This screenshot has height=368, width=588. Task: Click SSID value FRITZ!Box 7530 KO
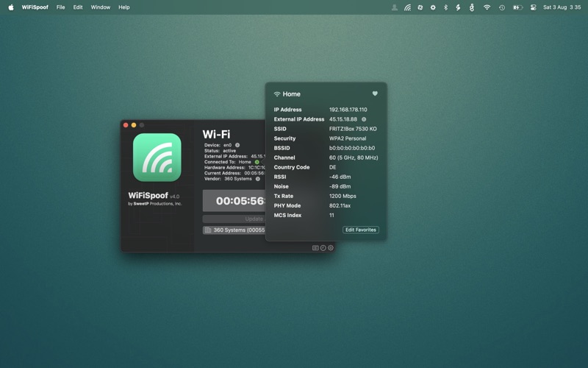coord(353,129)
